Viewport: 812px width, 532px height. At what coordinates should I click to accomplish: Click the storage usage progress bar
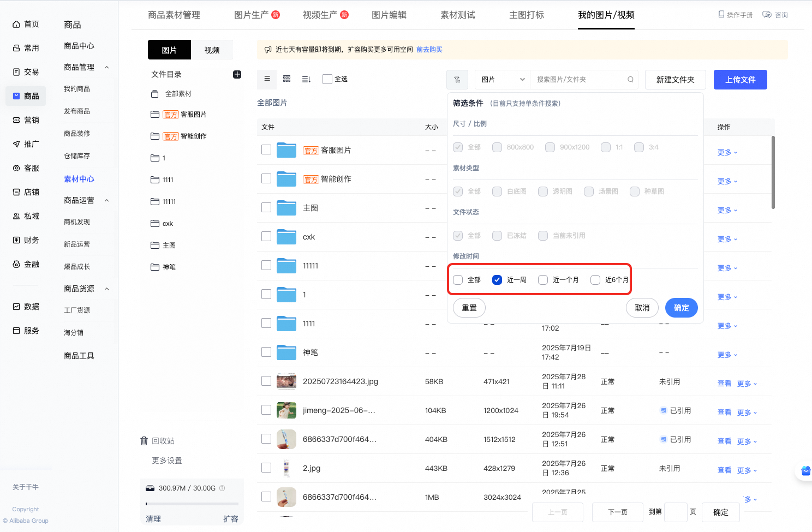click(192, 504)
